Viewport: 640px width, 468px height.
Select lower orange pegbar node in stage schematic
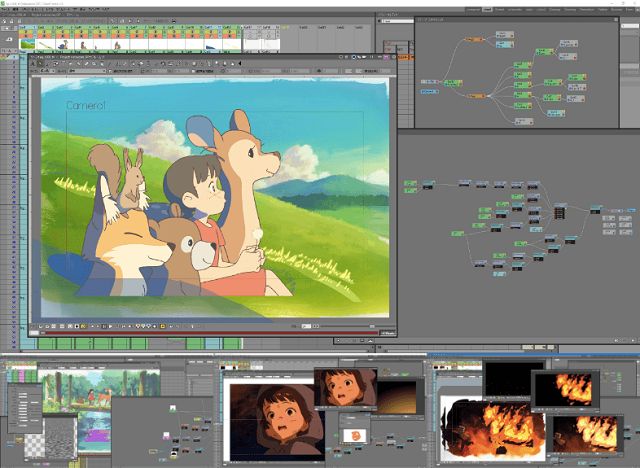point(476,96)
